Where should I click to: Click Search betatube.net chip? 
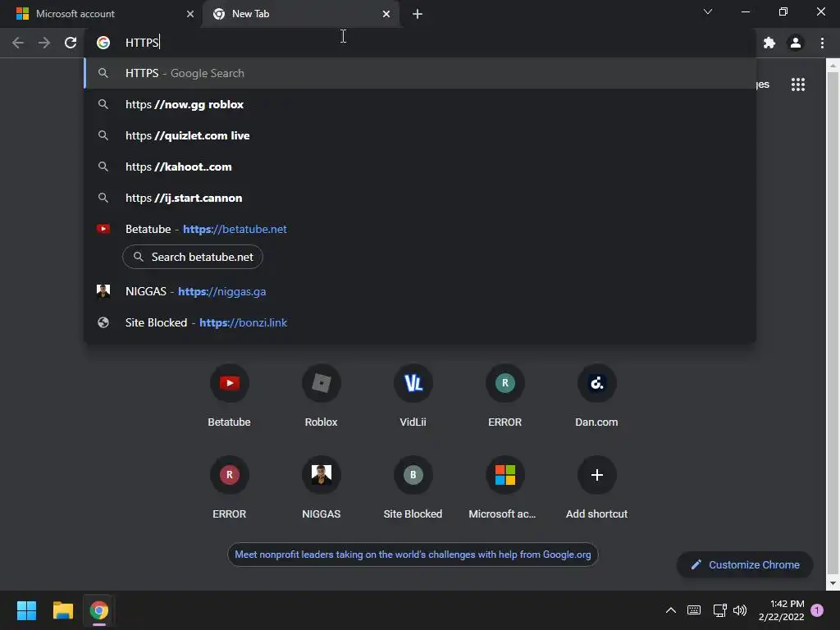(192, 257)
